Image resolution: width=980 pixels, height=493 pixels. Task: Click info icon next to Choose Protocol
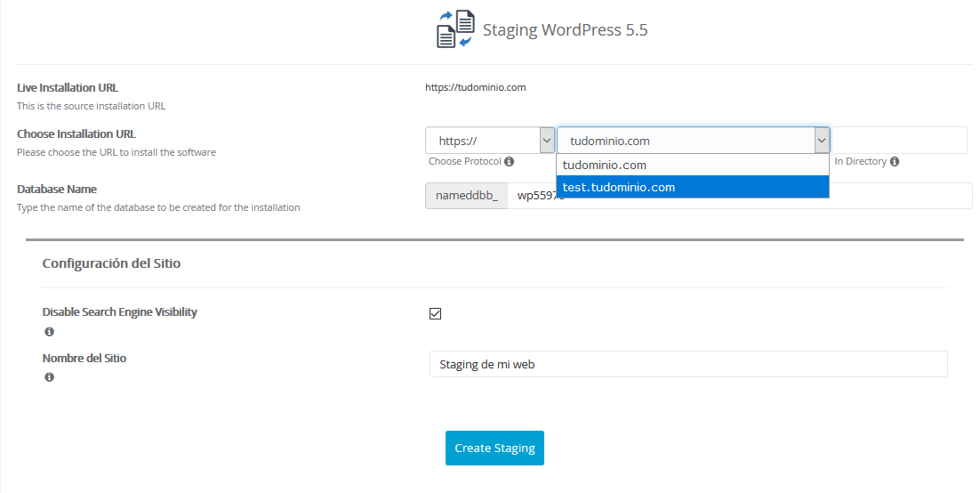[x=510, y=161]
